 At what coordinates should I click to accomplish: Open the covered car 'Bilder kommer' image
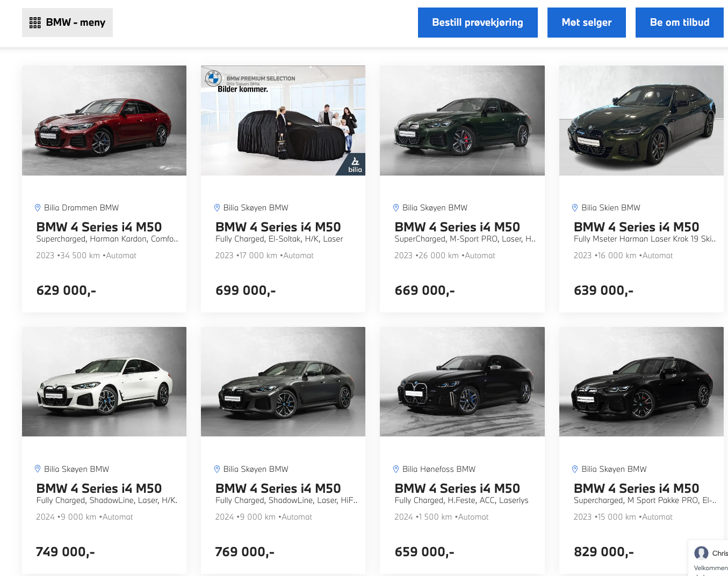[283, 120]
